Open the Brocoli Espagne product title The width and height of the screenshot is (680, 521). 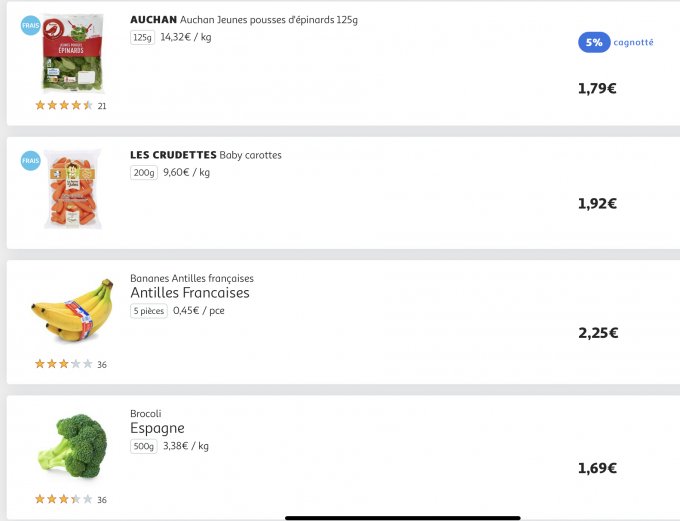(157, 428)
